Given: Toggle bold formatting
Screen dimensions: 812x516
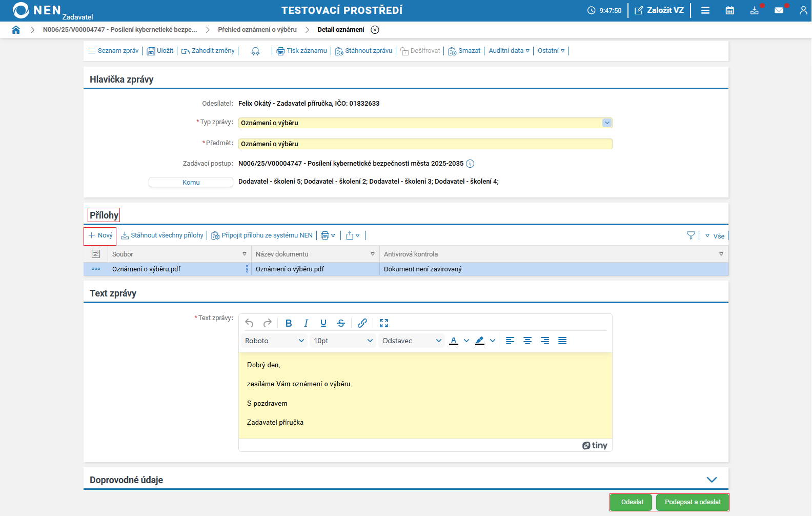Looking at the screenshot, I should pos(289,323).
